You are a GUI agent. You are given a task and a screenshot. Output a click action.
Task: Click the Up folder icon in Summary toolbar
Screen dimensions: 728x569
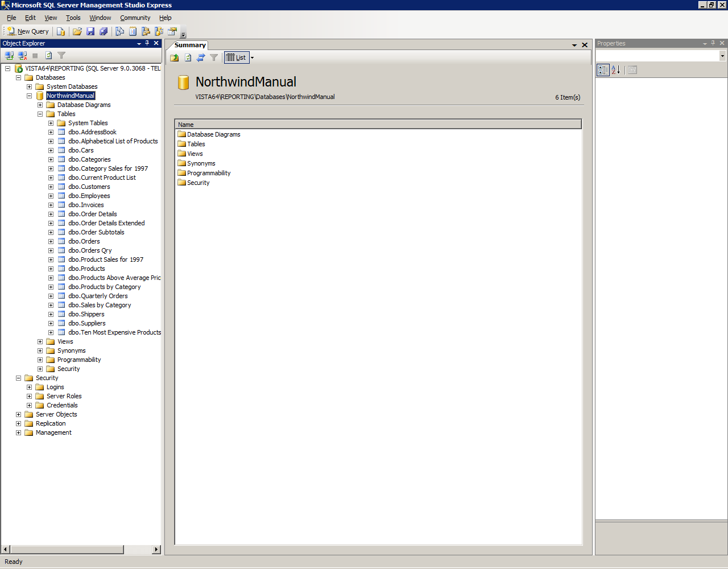(x=175, y=57)
